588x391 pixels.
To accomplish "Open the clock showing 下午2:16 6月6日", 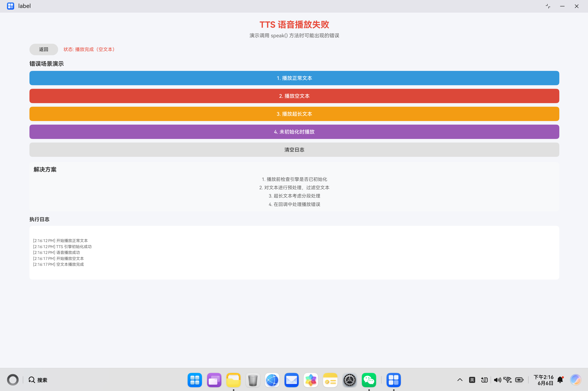I will tap(544, 380).
